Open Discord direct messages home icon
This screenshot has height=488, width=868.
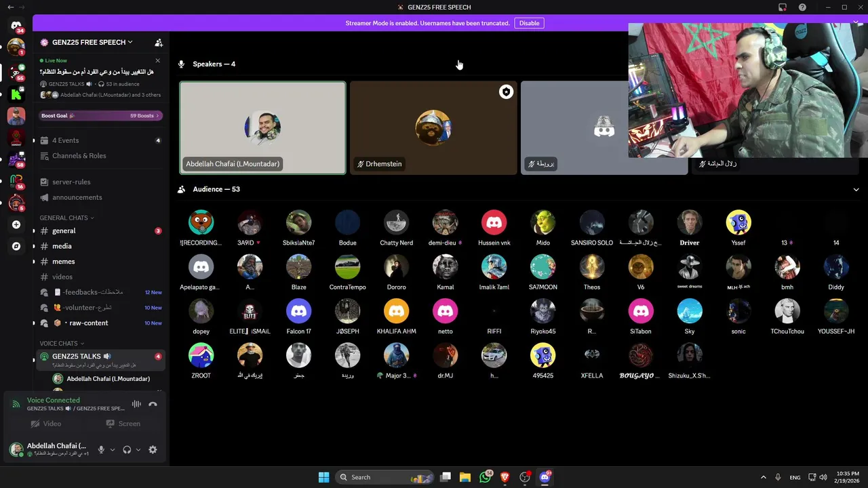click(16, 26)
